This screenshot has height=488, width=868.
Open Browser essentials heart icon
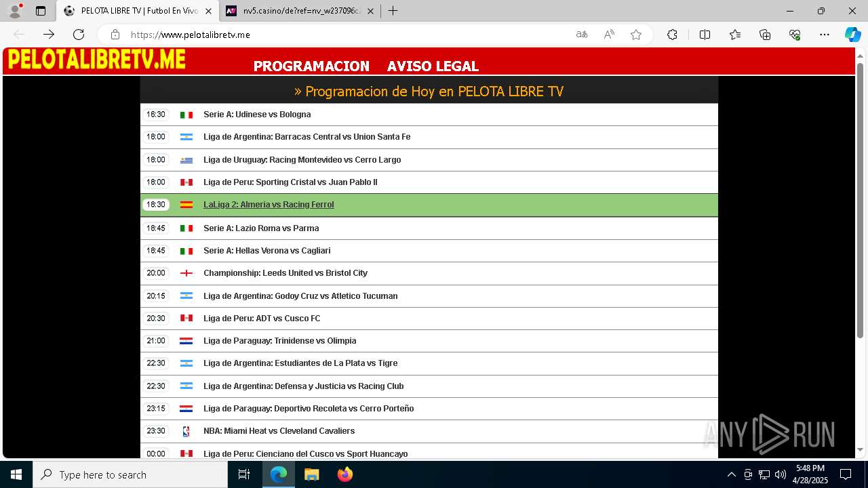(795, 35)
